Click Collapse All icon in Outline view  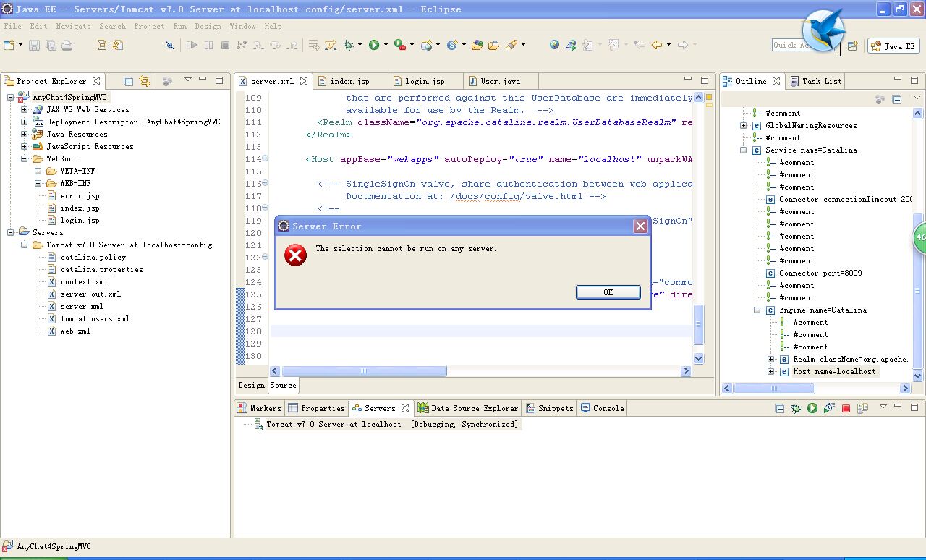897,99
